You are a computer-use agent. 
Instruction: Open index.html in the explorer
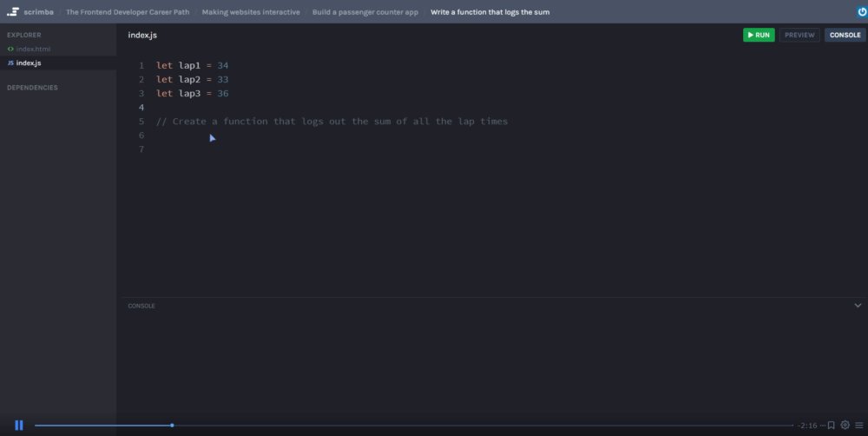[33, 49]
